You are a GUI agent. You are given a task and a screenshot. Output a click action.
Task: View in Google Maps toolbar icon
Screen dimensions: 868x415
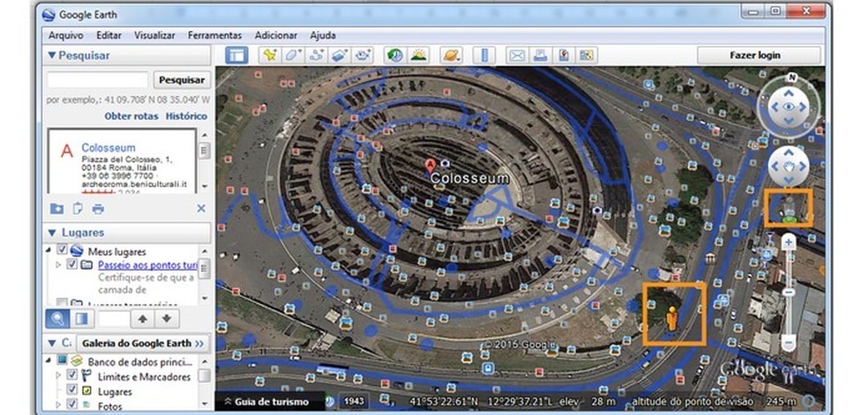tap(587, 56)
